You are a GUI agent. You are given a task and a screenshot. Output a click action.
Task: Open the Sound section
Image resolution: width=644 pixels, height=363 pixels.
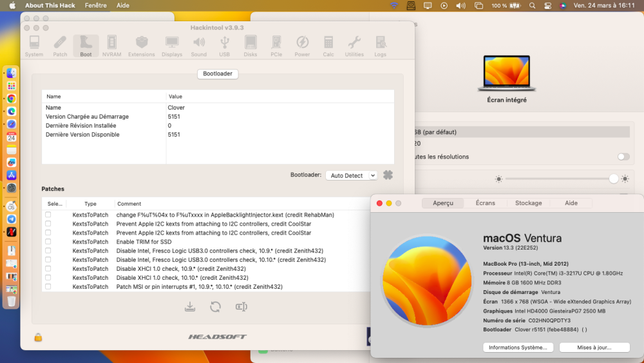click(x=199, y=46)
